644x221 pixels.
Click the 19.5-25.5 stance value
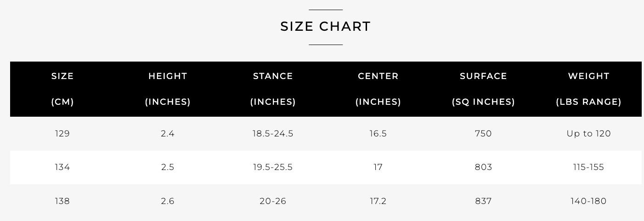[273, 167]
